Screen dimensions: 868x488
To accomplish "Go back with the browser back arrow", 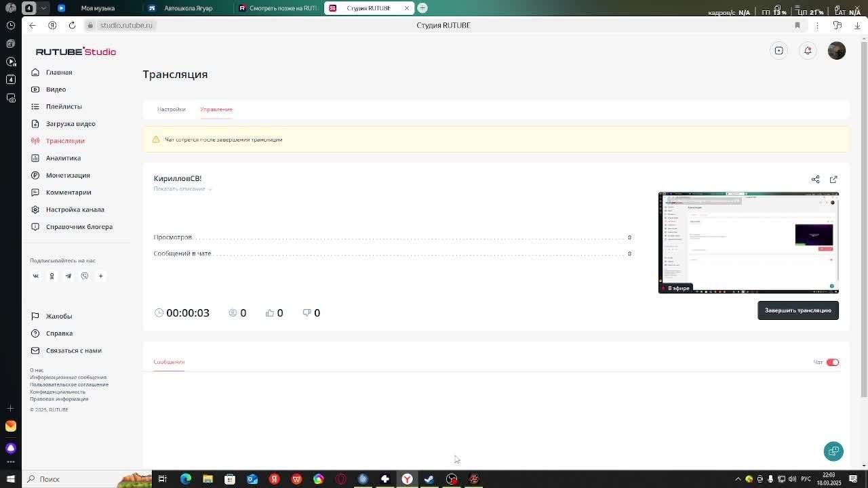I will 33,25.
